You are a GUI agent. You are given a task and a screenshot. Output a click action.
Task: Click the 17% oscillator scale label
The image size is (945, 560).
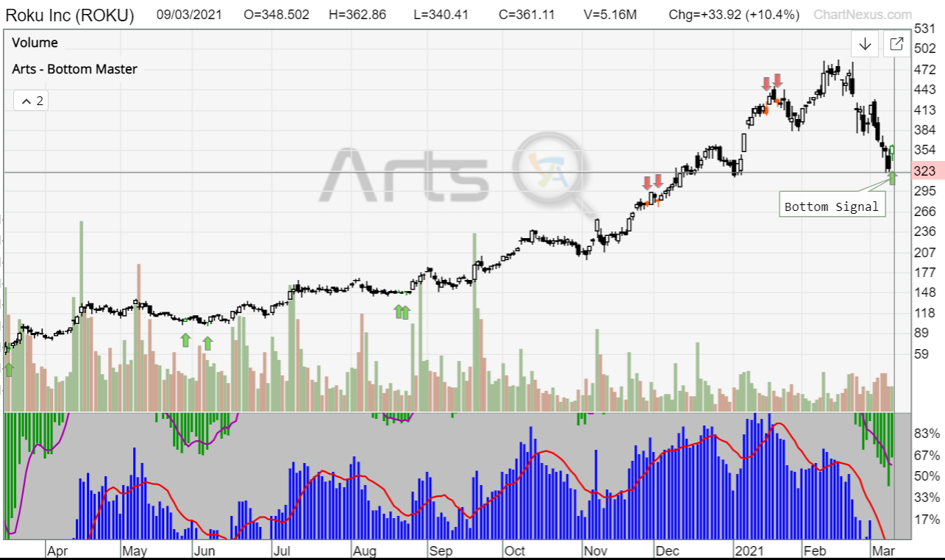click(x=927, y=518)
